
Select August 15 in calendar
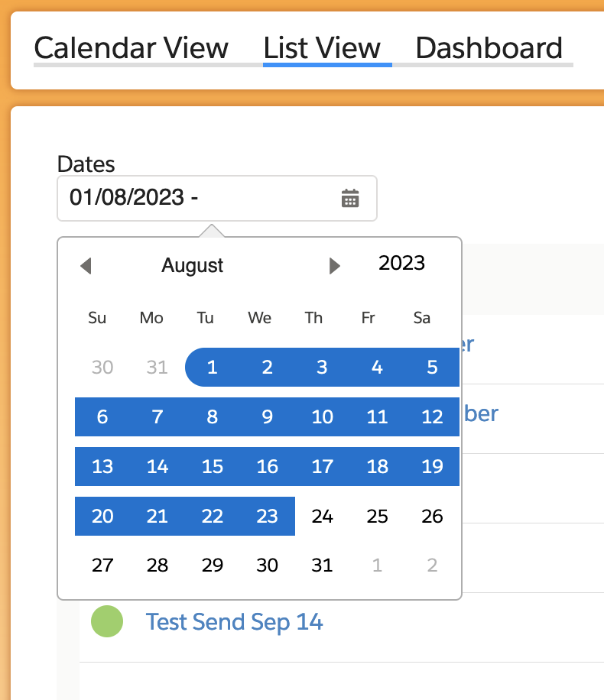point(212,467)
